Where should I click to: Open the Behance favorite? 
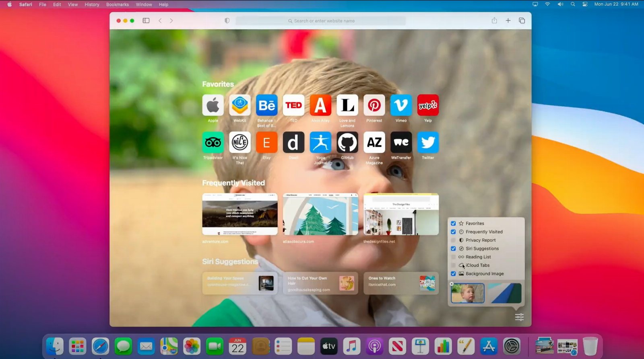pos(267,105)
